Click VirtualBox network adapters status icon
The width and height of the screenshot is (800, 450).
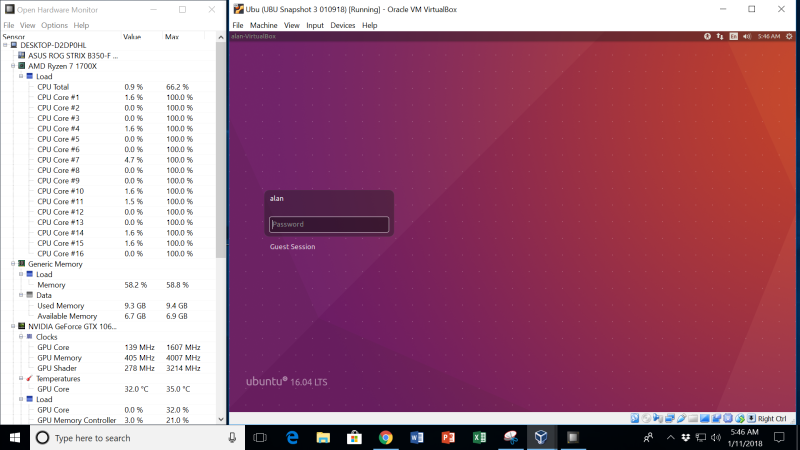670,418
